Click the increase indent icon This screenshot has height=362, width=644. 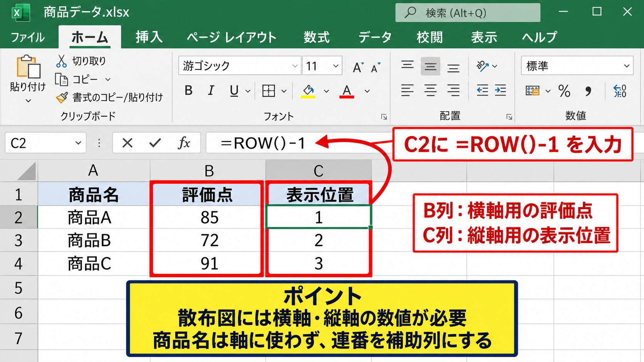pyautogui.click(x=500, y=90)
